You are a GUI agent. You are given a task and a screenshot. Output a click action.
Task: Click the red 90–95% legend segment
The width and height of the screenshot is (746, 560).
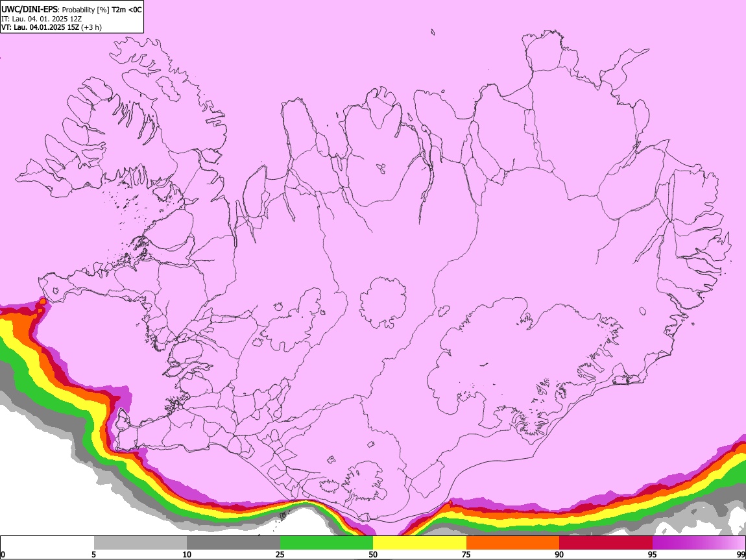click(x=606, y=543)
